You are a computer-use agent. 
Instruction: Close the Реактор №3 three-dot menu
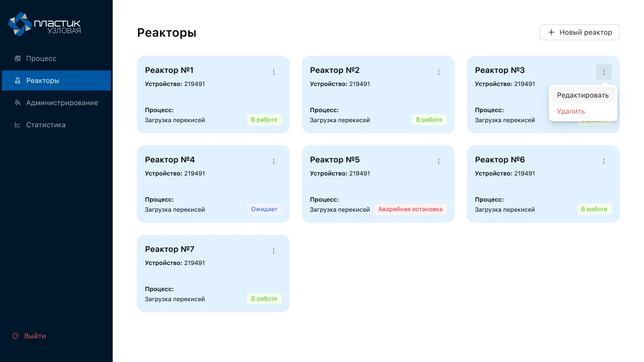604,72
